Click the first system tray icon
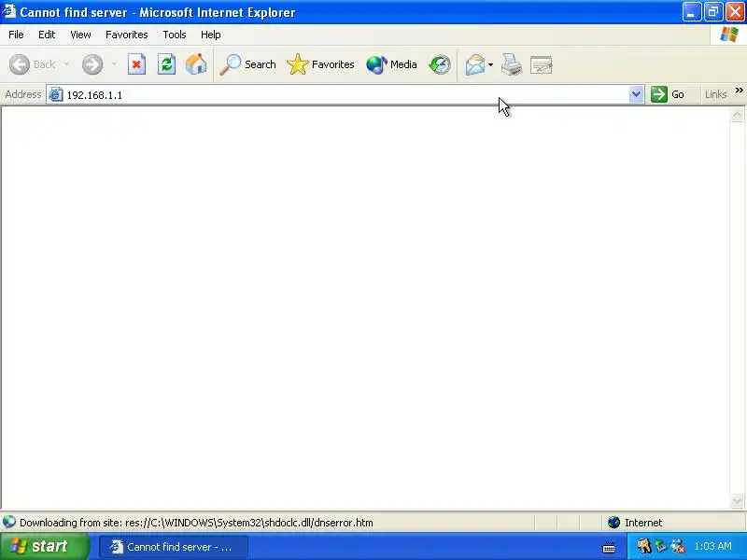 tap(643, 546)
